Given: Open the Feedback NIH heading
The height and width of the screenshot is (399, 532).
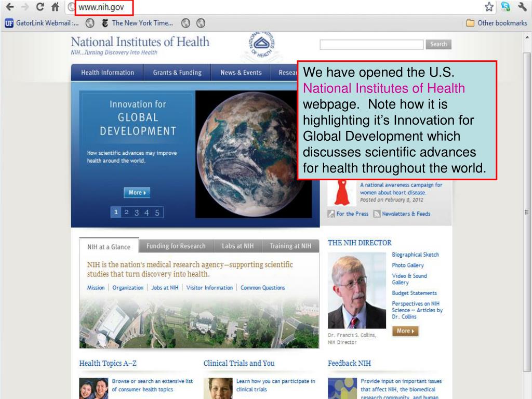Looking at the screenshot, I should click(349, 363).
